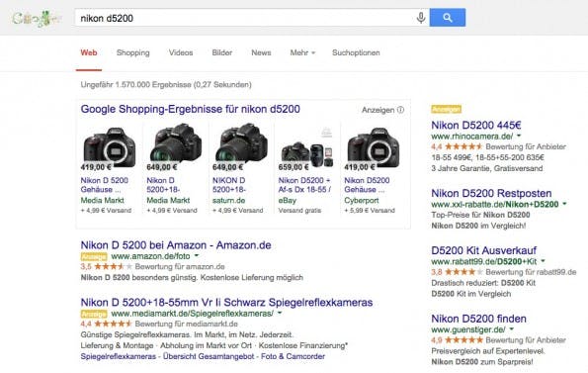Open the News tab
This screenshot has width=588, height=373.
[261, 52]
